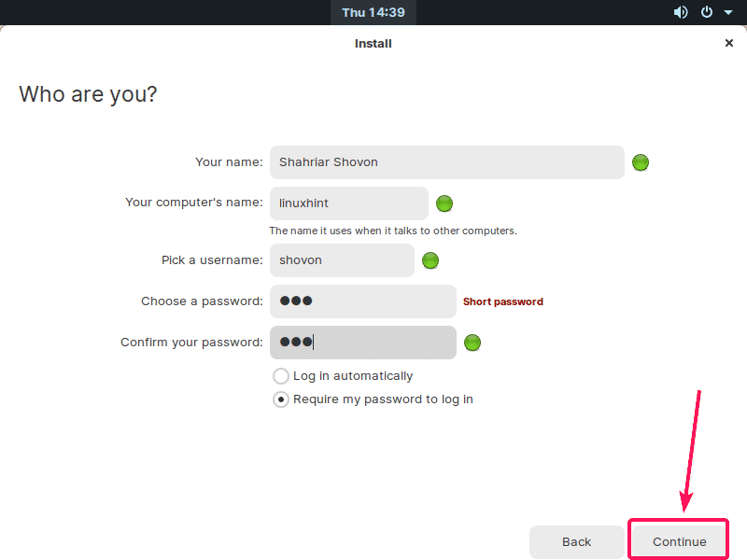Expand the system menu arrow
747x560 pixels.
click(x=728, y=13)
